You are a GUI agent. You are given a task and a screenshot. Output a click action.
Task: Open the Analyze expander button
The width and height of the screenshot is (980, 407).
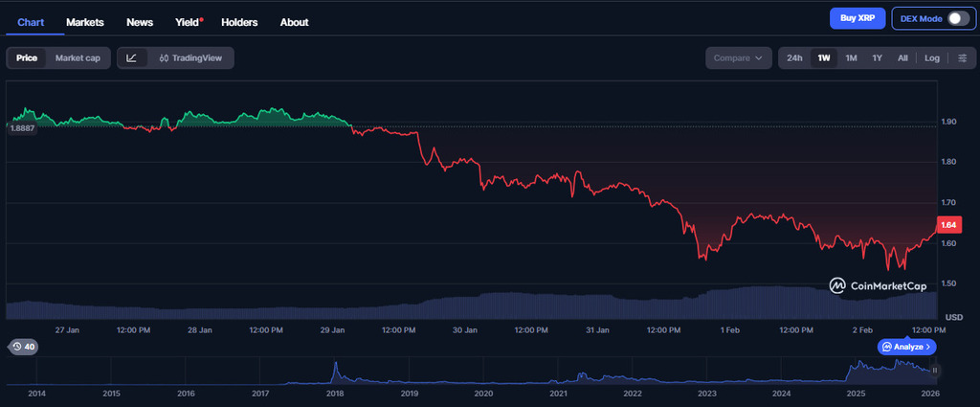(x=906, y=347)
